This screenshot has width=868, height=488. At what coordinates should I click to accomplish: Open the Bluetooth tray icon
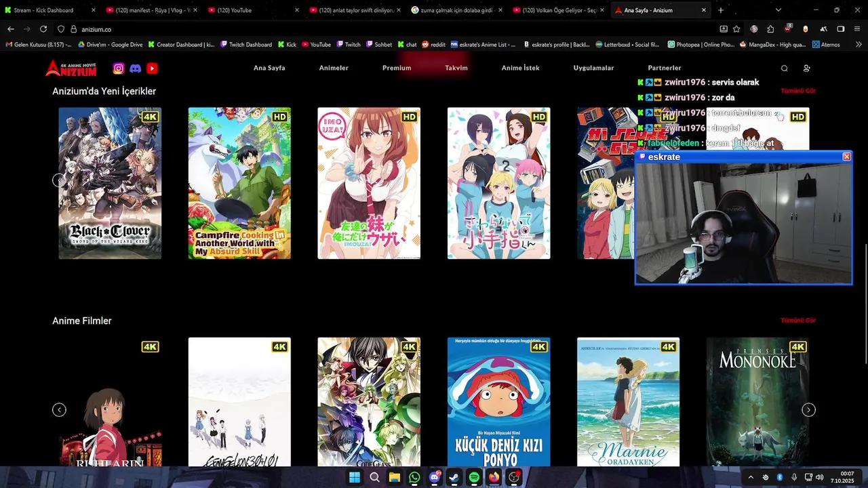click(x=780, y=477)
